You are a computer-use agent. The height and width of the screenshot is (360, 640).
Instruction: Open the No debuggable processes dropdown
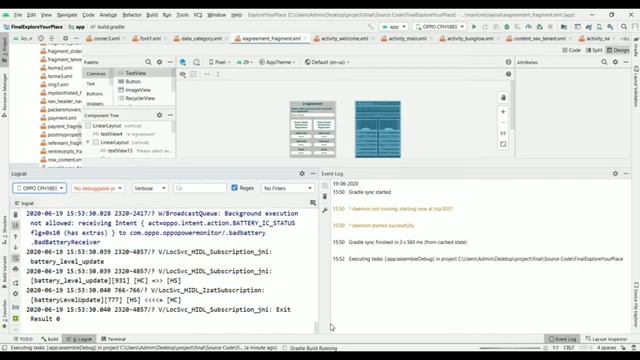click(98, 188)
